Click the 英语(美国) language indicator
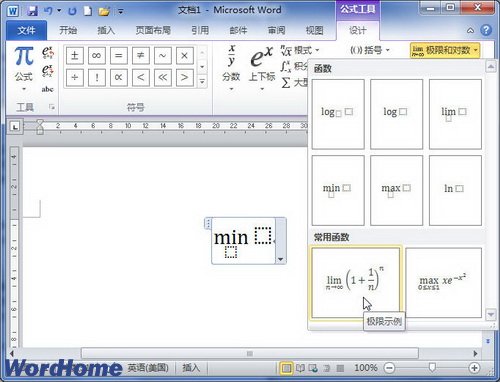500x382 pixels. (148, 368)
